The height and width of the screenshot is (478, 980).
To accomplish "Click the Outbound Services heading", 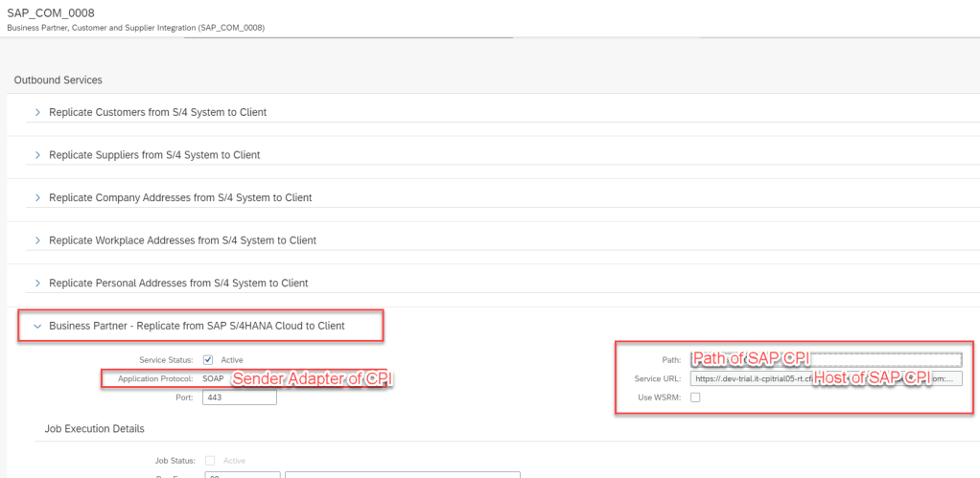I will [58, 80].
